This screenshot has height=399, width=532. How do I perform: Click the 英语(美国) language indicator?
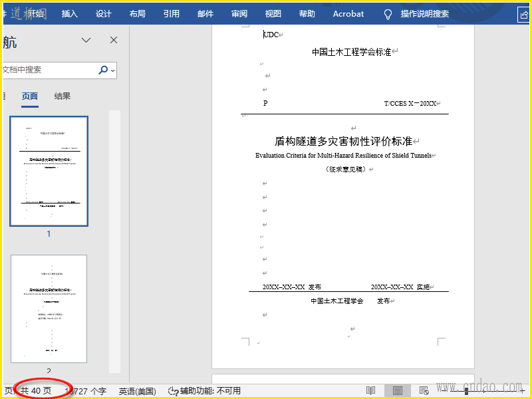138,391
